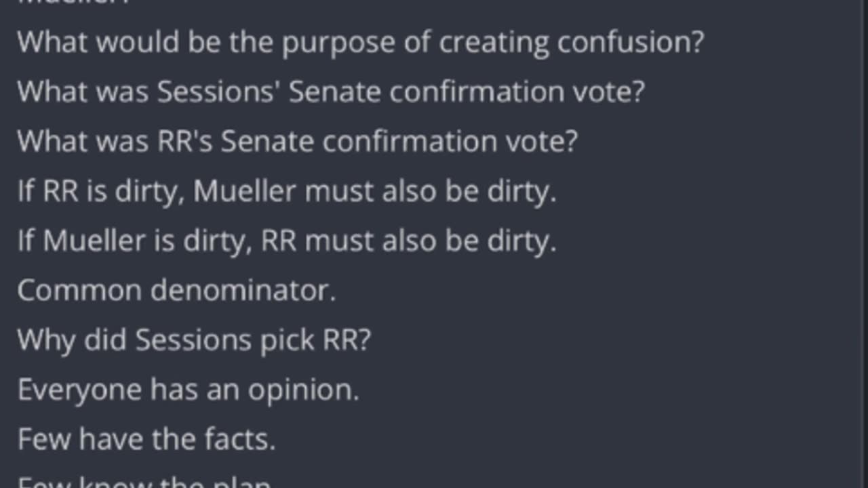
Task: Click the line "What would be the purpose of creating confusion?"
Action: 361,43
